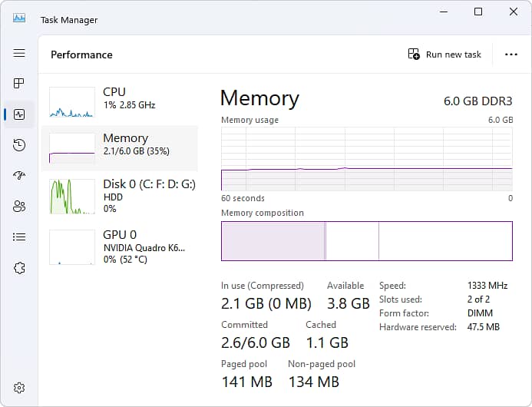Click the GPU 0 mini graph thumbnail
532x407 pixels.
(72, 247)
